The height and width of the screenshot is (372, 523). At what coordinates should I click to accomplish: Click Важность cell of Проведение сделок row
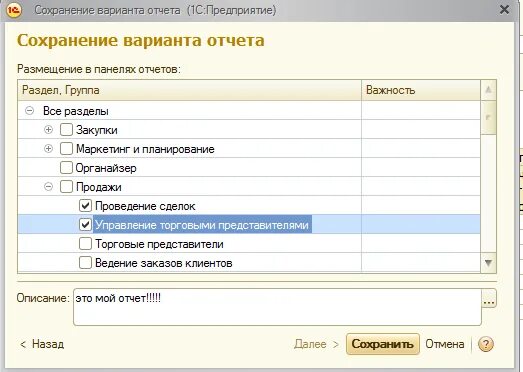point(421,206)
